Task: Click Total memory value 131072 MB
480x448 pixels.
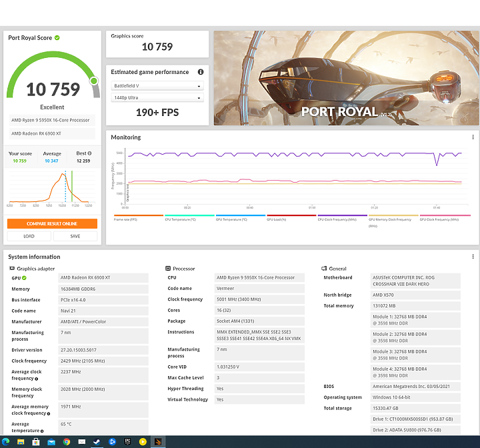Action: coord(415,306)
